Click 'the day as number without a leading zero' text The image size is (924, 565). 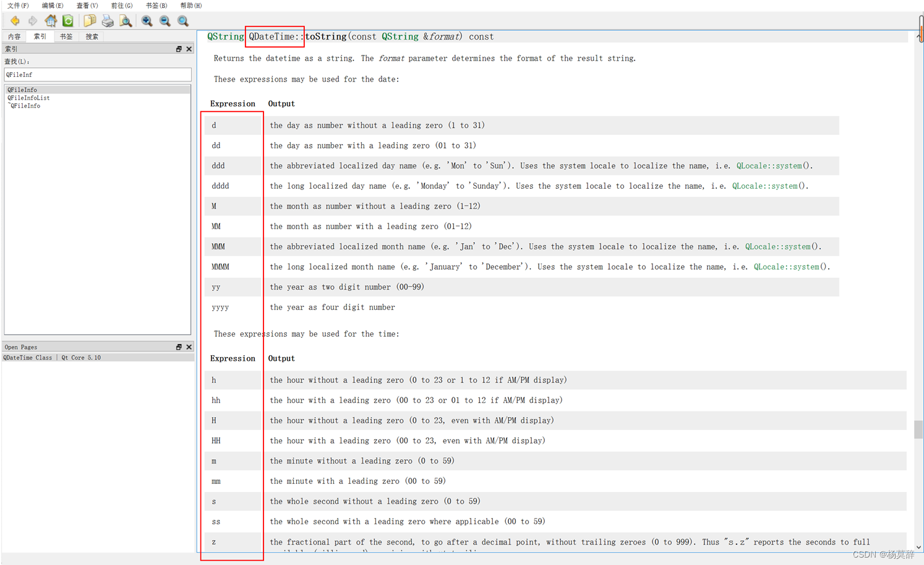point(356,126)
